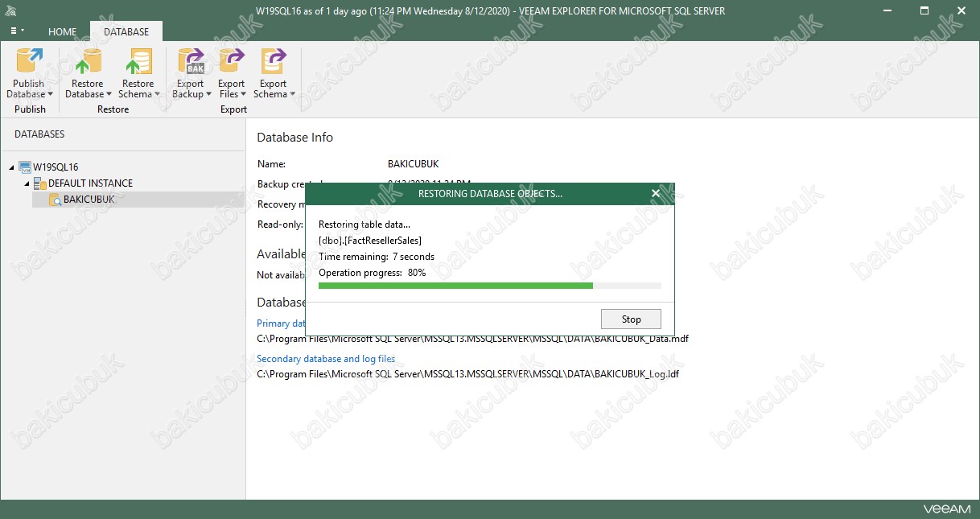Click the DATABASES panel header
The width and height of the screenshot is (980, 519).
click(x=39, y=134)
